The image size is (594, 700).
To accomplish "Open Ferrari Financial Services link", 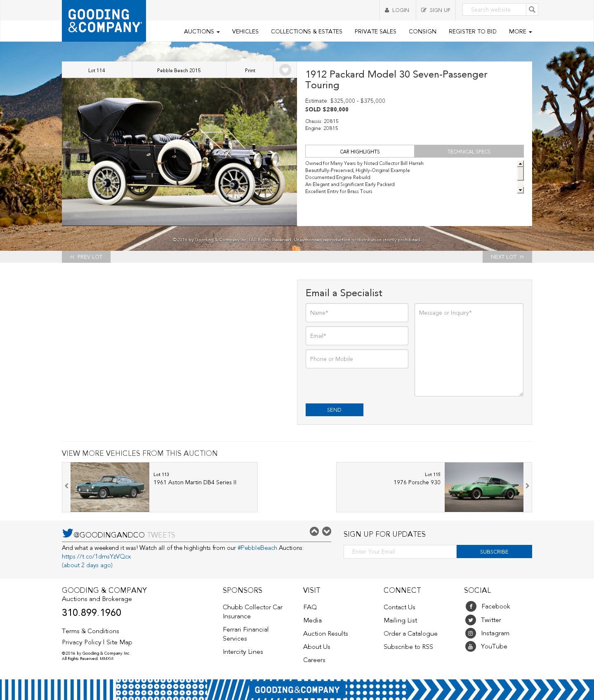I will pyautogui.click(x=246, y=634).
